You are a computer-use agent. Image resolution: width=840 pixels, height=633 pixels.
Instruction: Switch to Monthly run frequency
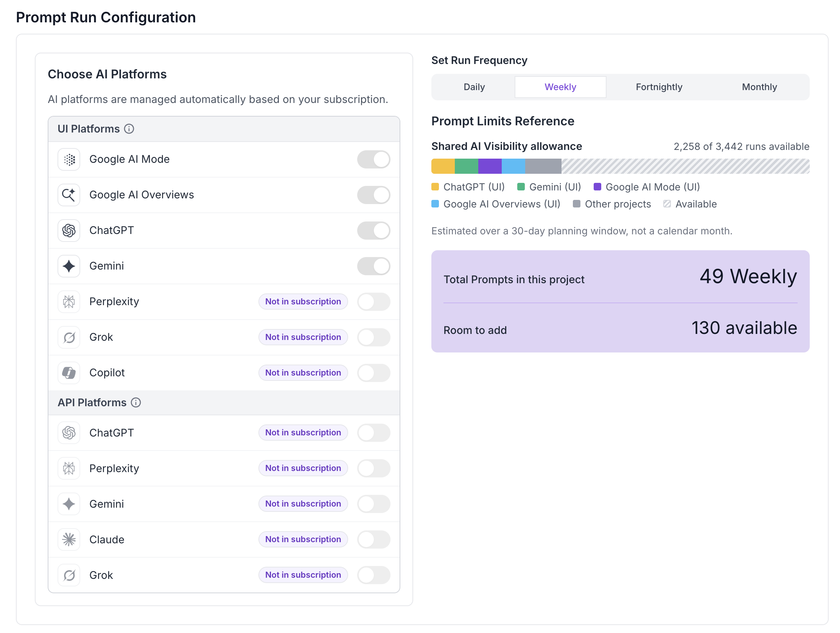[x=759, y=87]
